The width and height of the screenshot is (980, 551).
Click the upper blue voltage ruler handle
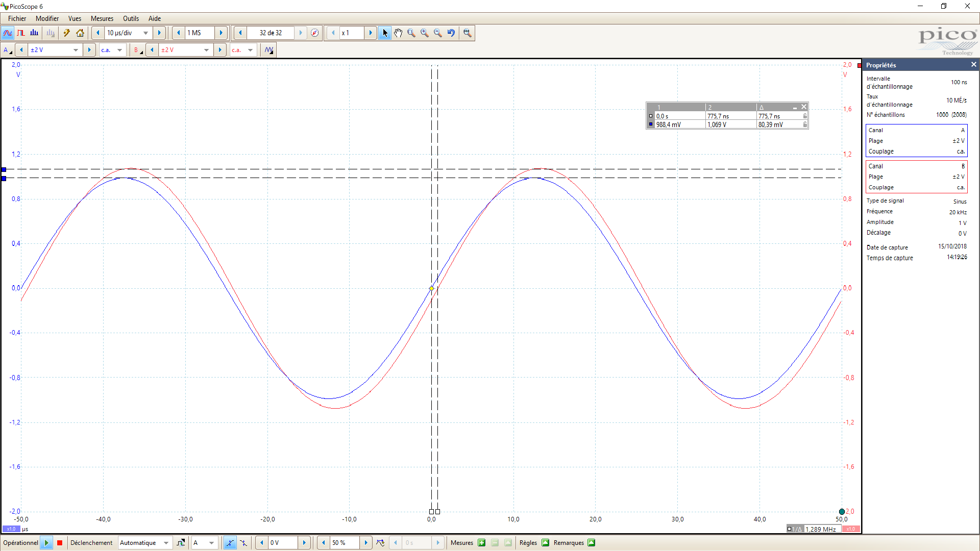pos(4,169)
